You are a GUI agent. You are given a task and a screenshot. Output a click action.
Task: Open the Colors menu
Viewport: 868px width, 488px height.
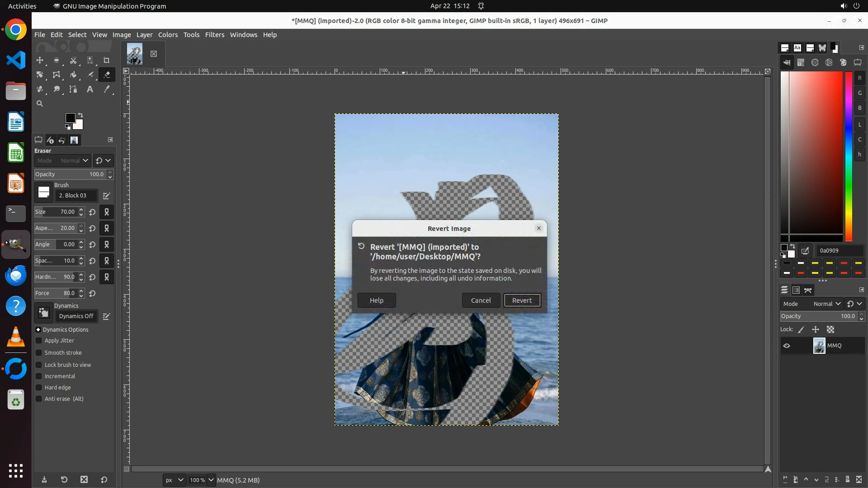(168, 35)
